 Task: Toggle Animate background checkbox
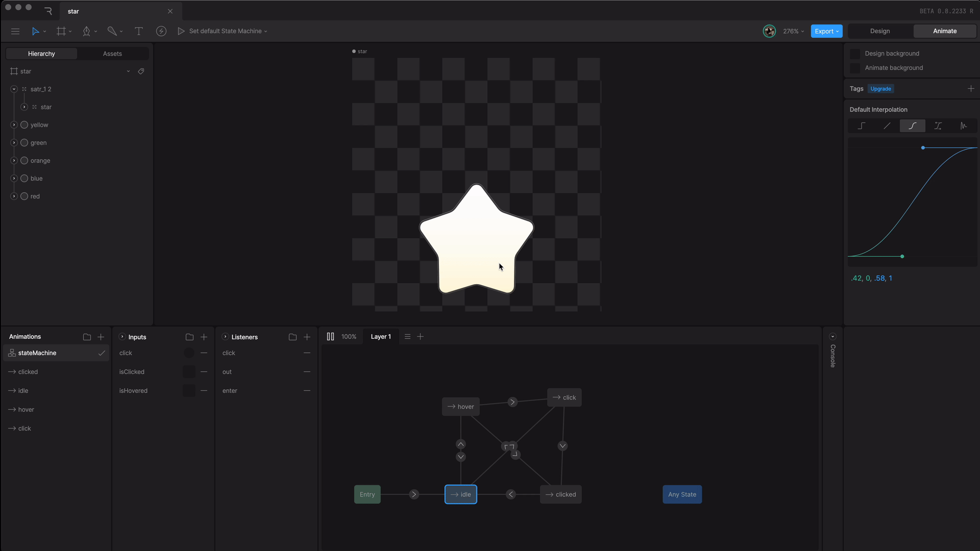pos(855,67)
